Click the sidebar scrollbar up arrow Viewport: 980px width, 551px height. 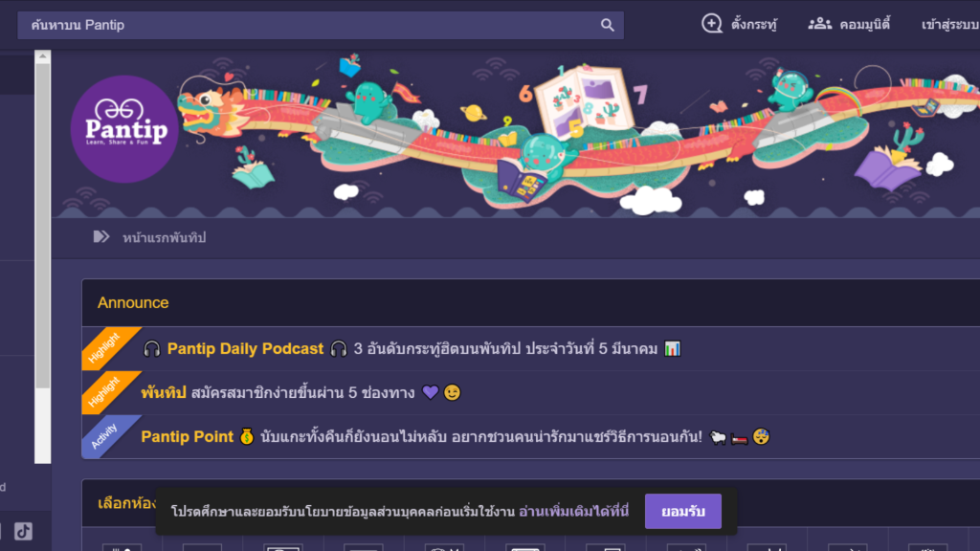[42, 56]
